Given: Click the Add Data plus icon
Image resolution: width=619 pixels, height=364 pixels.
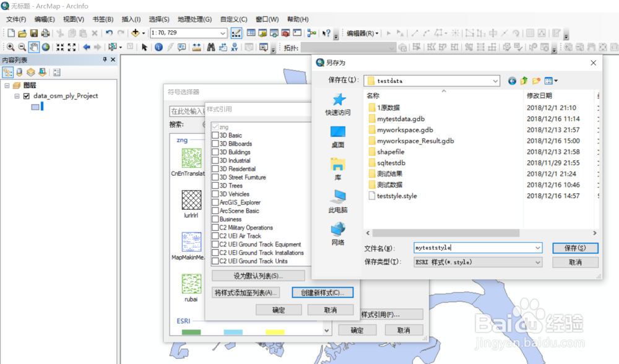Looking at the screenshot, I should pos(136,33).
